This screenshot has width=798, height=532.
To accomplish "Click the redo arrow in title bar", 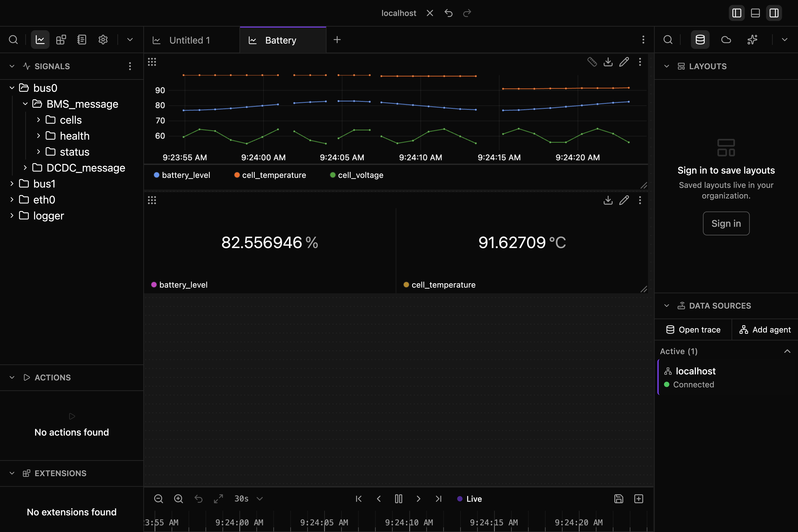I will pos(467,13).
